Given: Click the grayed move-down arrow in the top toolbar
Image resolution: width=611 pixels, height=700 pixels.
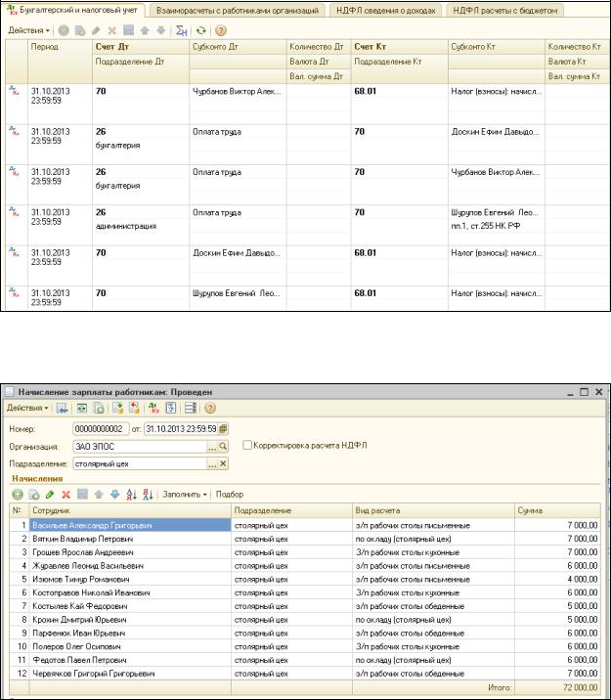Looking at the screenshot, I should point(160,30).
